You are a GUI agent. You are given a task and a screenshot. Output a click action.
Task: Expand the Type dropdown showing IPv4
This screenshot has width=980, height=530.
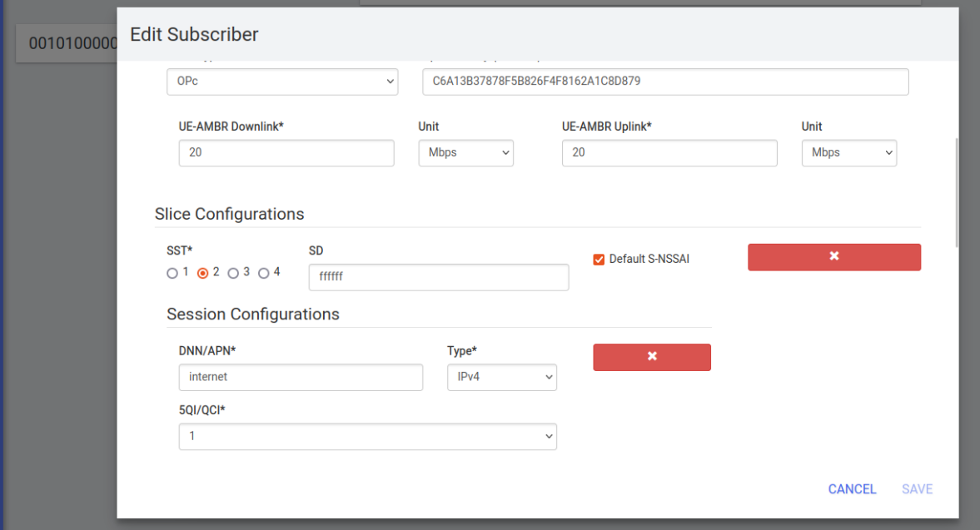point(502,377)
